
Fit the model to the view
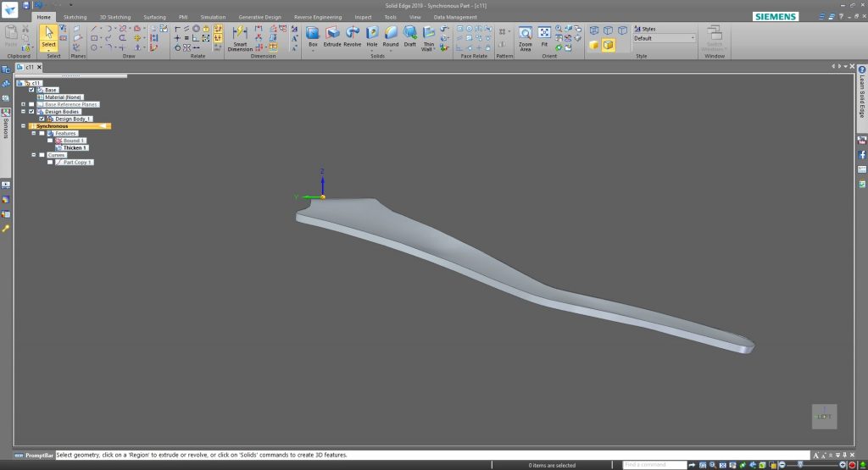click(x=544, y=36)
